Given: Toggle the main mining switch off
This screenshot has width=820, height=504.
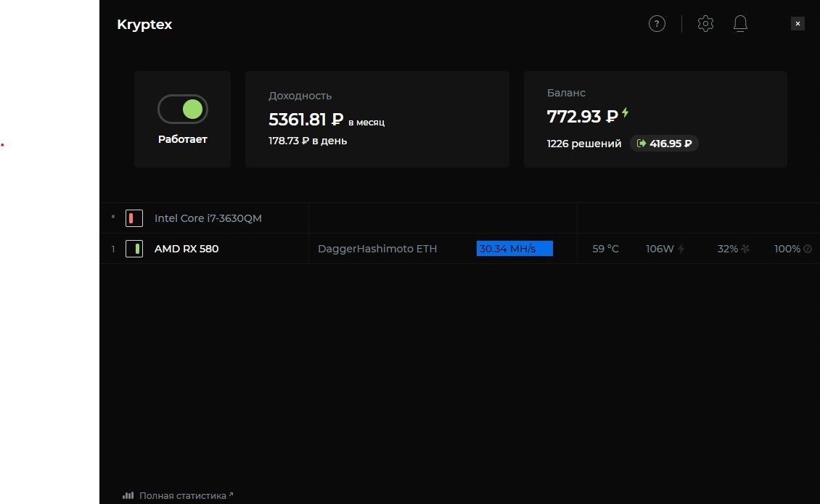Looking at the screenshot, I should point(183,110).
